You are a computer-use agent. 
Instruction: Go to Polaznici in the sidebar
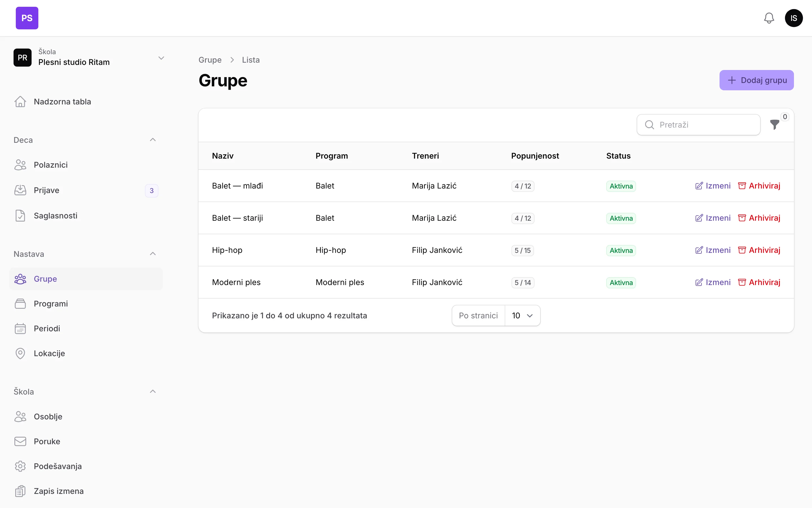(86, 165)
